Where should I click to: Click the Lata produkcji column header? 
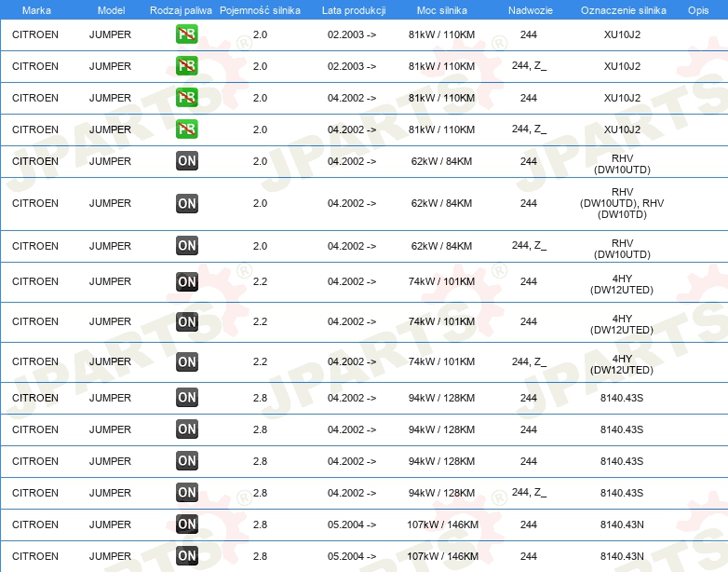tap(354, 10)
